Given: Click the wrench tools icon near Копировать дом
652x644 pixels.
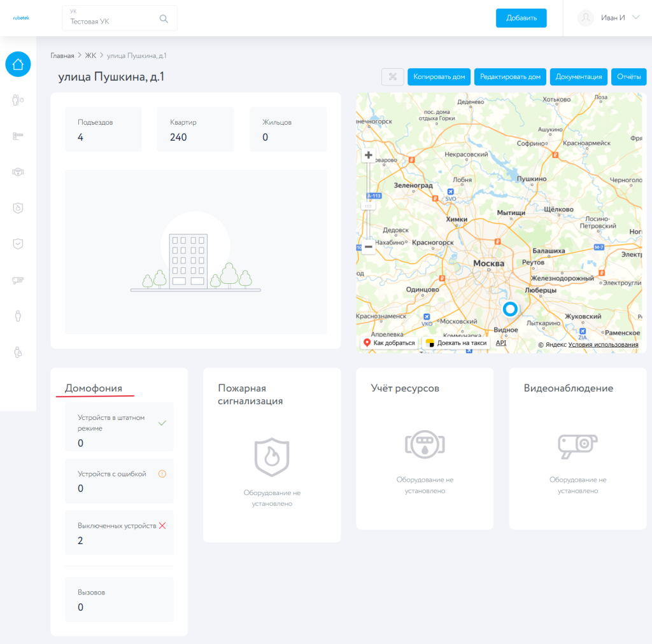Looking at the screenshot, I should [393, 76].
